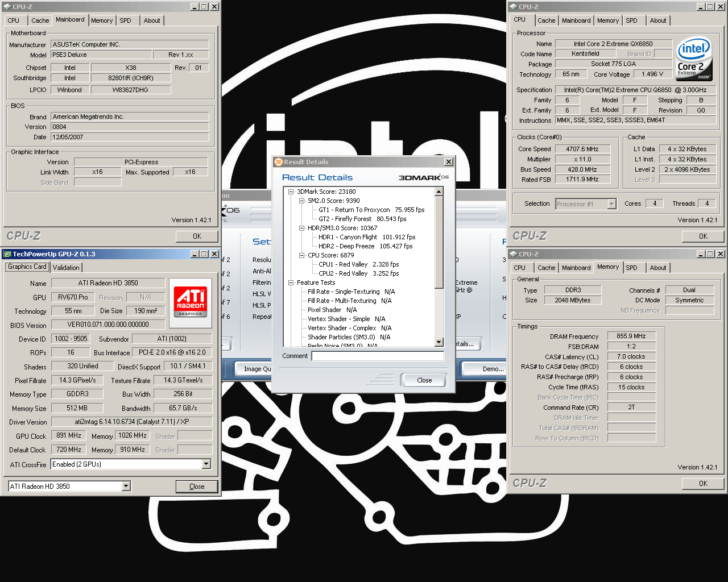This screenshot has width=728, height=582.
Task: Select the Graphics Card tab in GPU-Z
Action: [x=27, y=267]
